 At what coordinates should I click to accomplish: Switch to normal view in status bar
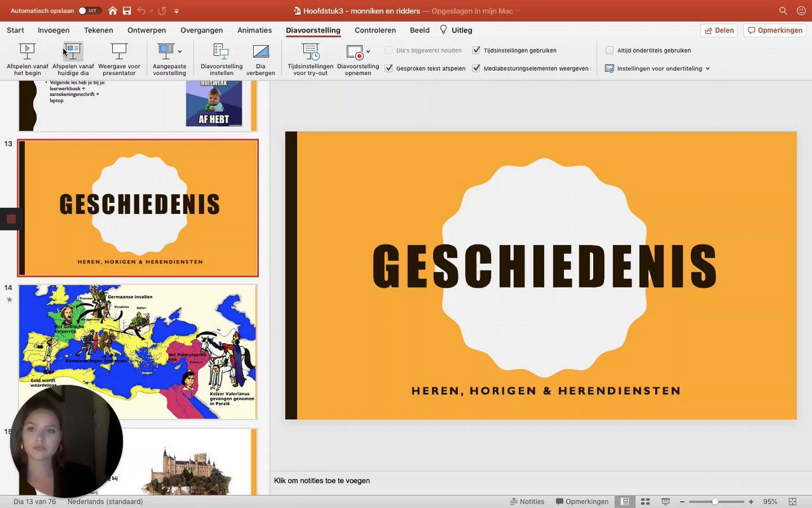pos(625,502)
